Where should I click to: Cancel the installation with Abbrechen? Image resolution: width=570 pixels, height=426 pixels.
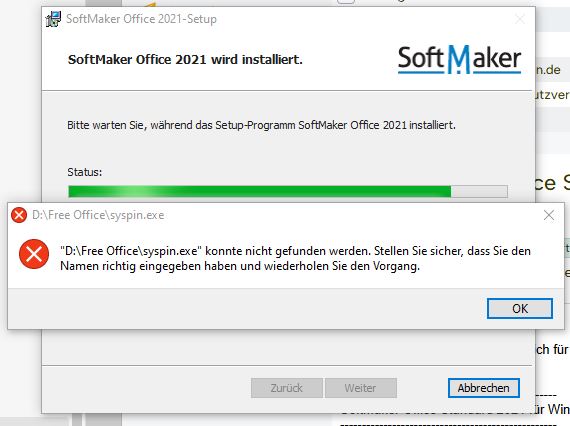[483, 388]
